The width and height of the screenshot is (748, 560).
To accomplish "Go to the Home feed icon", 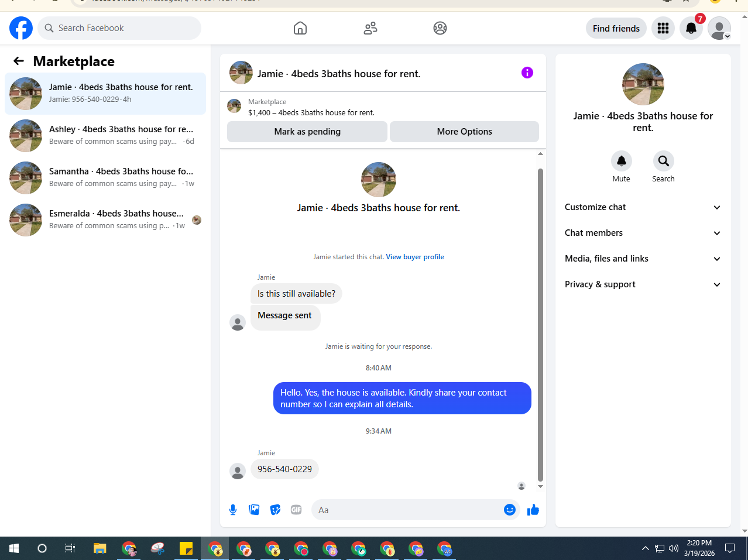I will 300,28.
